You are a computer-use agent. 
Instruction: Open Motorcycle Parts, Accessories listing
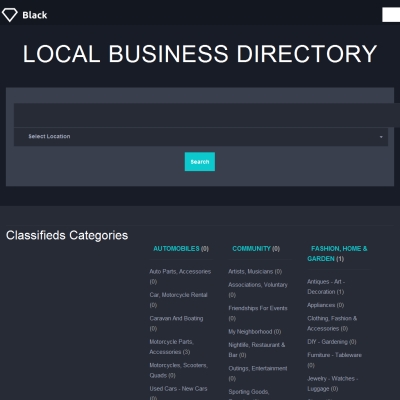point(171,347)
